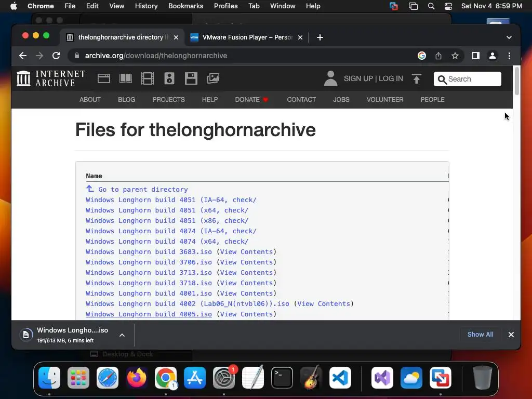Click Show All downloads button
The height and width of the screenshot is (399, 532).
(480, 335)
